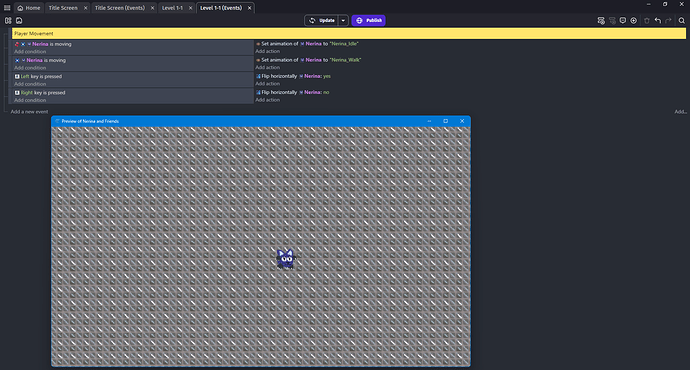Viewport: 690px width, 370px height.
Task: Open search in events icon
Action: pyautogui.click(x=682, y=20)
